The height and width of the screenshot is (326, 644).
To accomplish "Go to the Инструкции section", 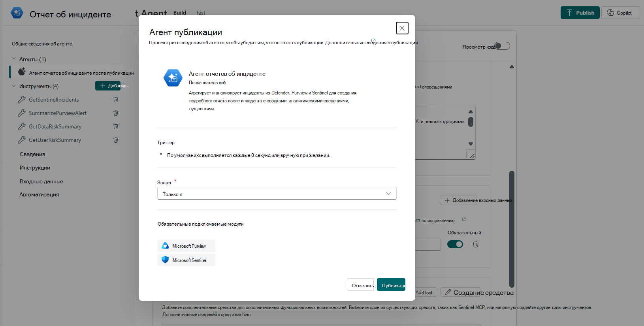I will coord(35,168).
